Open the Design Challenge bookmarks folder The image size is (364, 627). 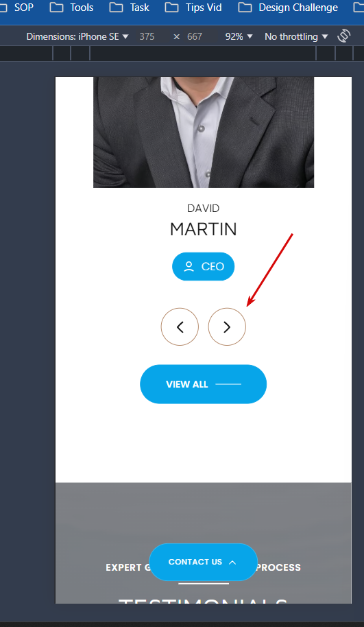[x=288, y=7]
